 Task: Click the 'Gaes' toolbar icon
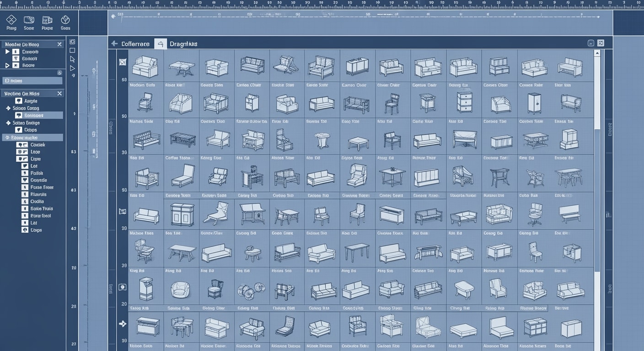65,20
